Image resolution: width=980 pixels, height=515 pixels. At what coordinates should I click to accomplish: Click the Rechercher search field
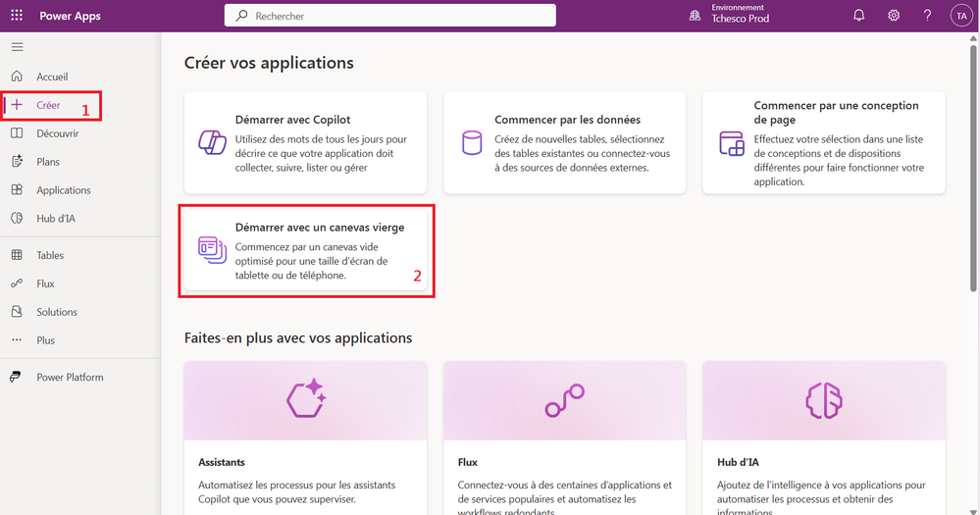click(390, 16)
